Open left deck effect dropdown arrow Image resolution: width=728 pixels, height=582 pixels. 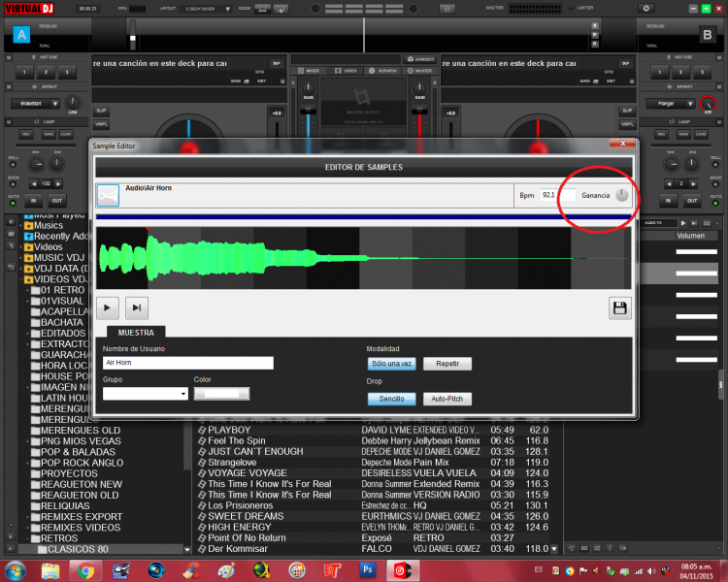pyautogui.click(x=55, y=104)
